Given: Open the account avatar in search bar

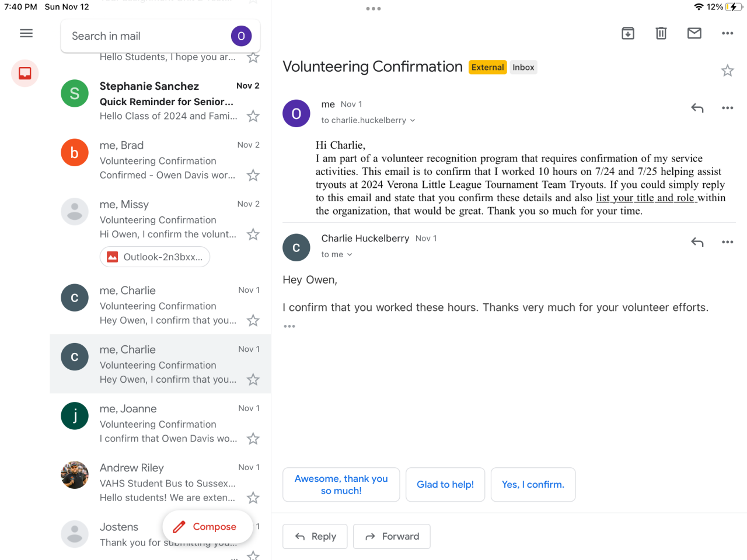Looking at the screenshot, I should pos(241,36).
